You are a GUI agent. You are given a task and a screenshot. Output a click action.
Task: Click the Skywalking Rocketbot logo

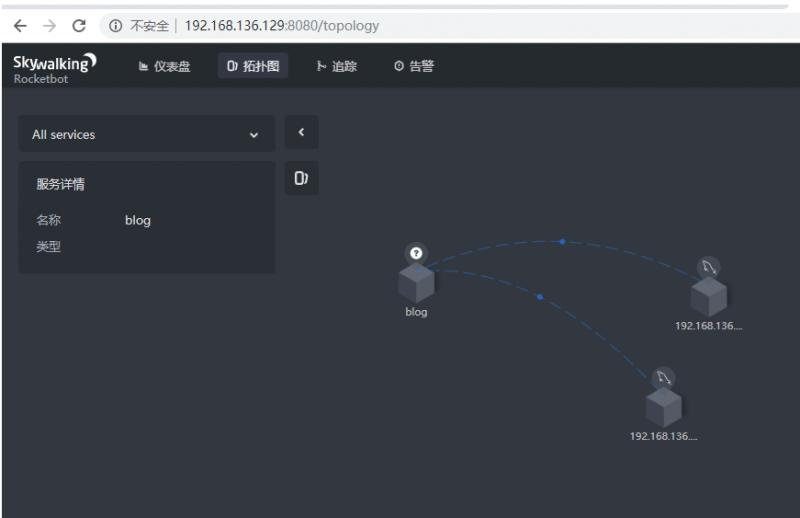55,68
